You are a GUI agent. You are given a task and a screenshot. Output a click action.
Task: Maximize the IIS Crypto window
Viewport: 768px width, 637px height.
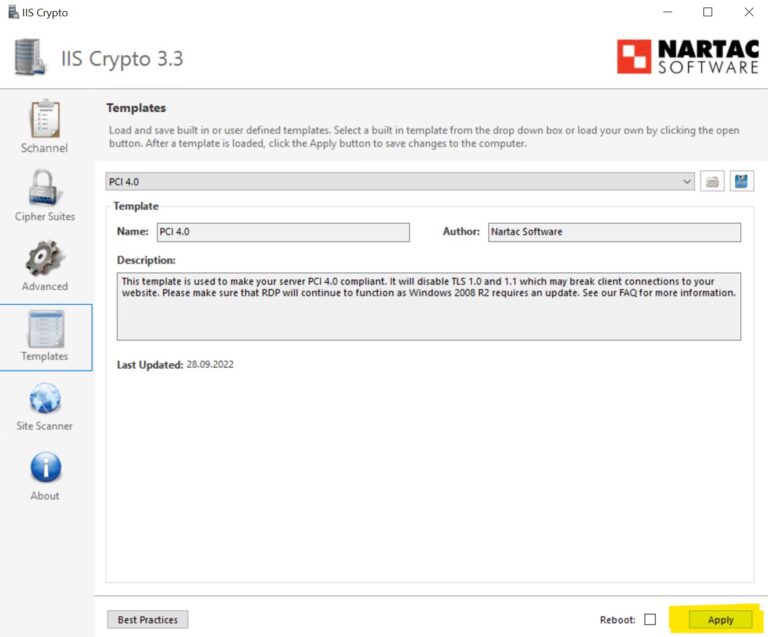tap(708, 12)
